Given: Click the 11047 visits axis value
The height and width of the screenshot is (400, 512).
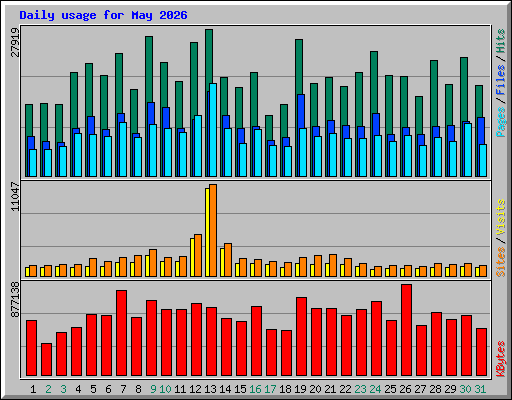Looking at the screenshot, I should (15, 196).
